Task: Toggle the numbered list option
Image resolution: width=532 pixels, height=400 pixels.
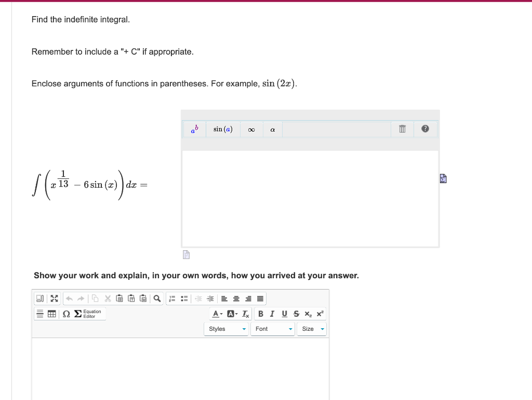Action: coord(171,299)
